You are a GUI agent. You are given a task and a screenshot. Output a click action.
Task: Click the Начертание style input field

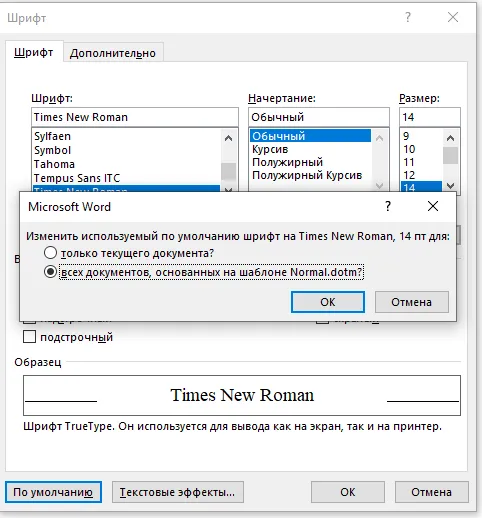click(x=319, y=117)
